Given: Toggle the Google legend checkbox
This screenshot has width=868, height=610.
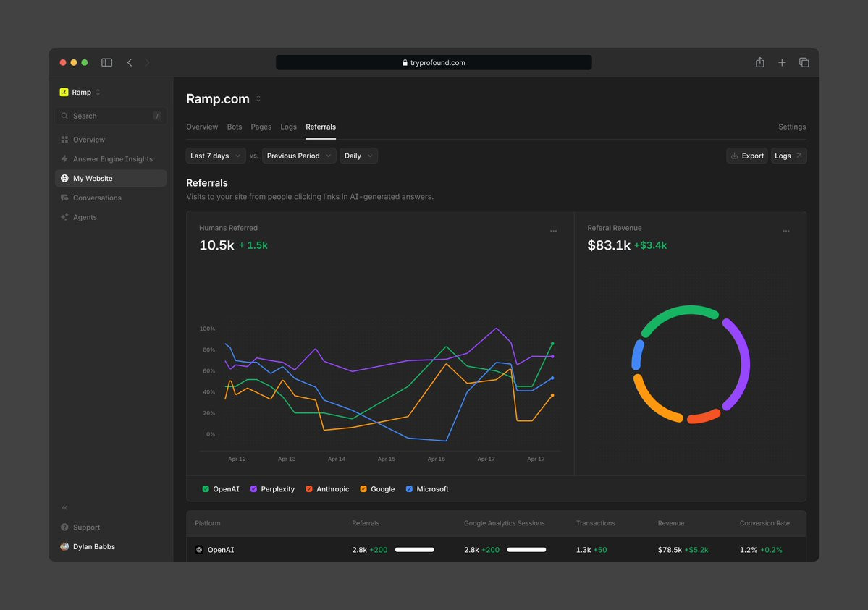Looking at the screenshot, I should [363, 488].
